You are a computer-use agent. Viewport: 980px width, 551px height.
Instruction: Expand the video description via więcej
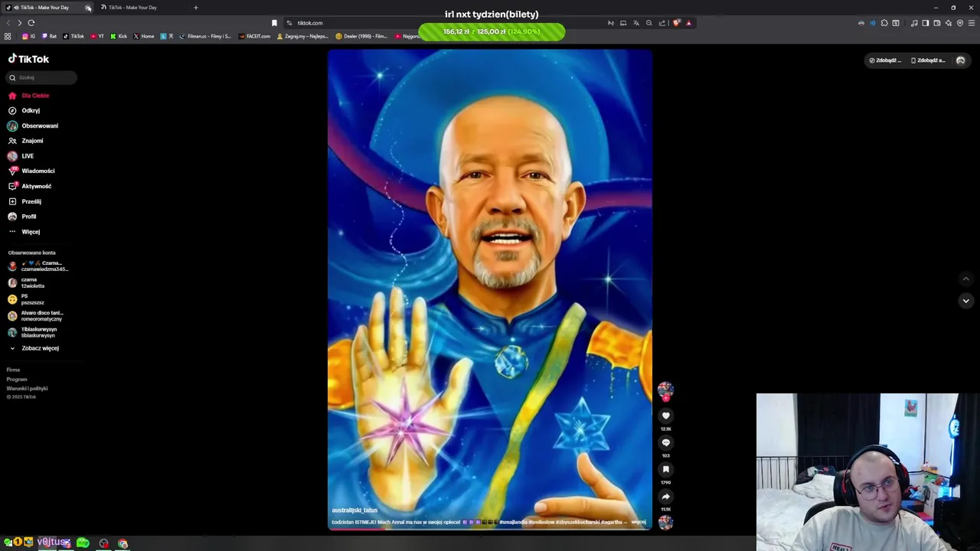point(639,522)
